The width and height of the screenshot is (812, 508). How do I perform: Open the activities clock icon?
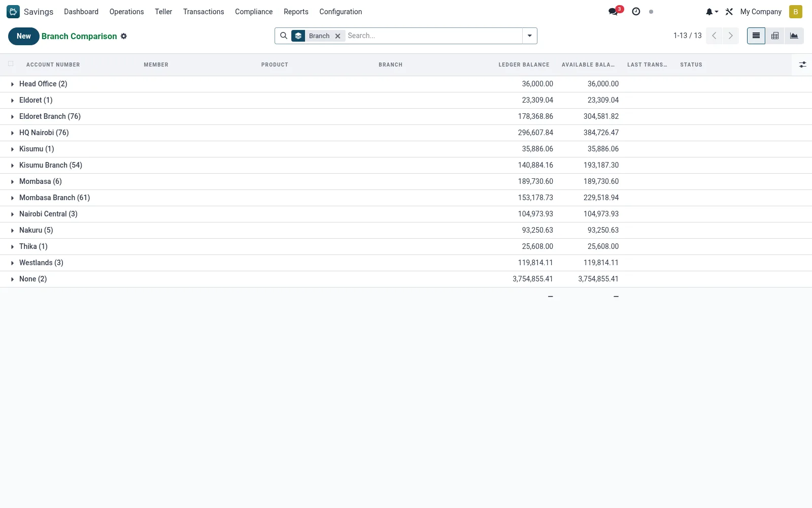[636, 12]
